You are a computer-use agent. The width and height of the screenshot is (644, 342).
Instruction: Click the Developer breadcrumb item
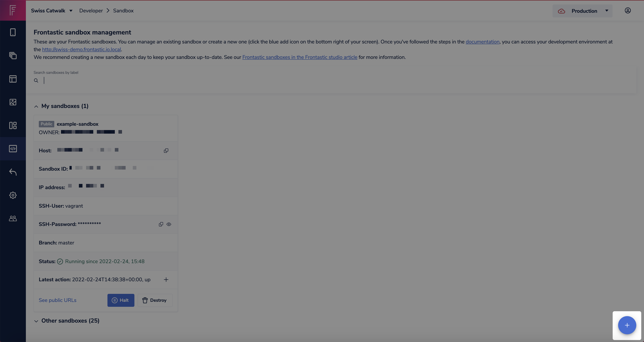point(91,11)
